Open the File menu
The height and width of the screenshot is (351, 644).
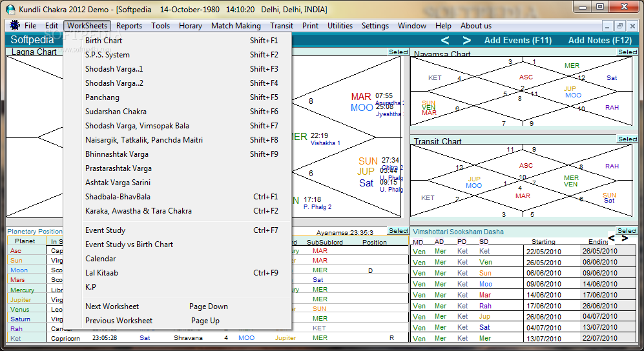pyautogui.click(x=30, y=25)
